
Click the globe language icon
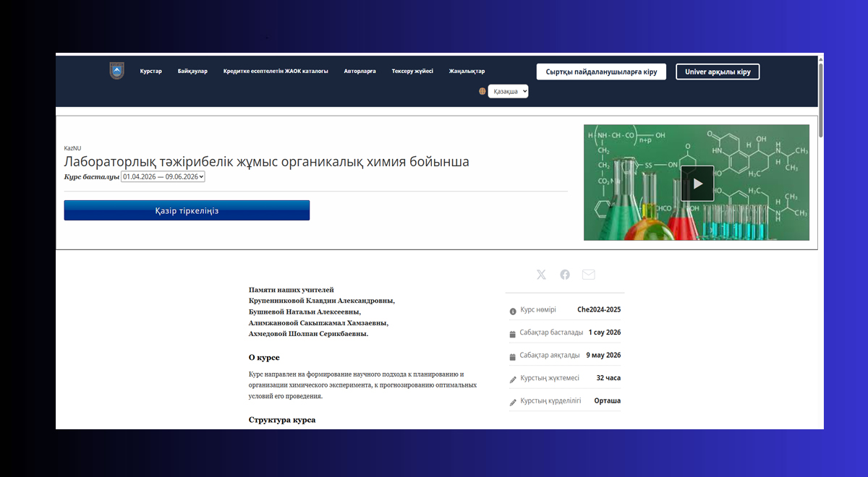482,92
